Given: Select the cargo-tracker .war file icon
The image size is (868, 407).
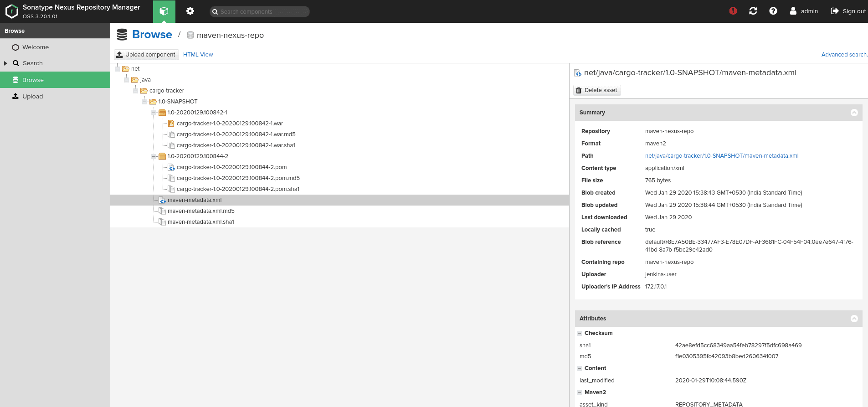Looking at the screenshot, I should (171, 124).
